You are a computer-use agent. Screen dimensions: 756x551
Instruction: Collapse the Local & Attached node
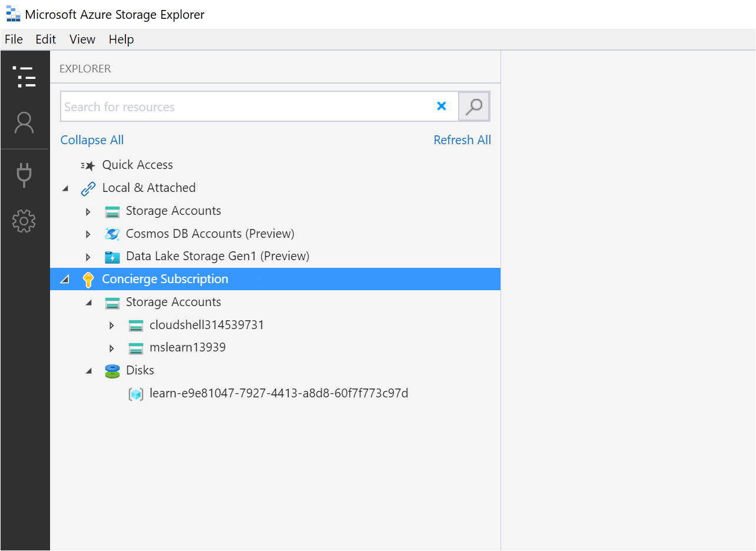point(65,187)
